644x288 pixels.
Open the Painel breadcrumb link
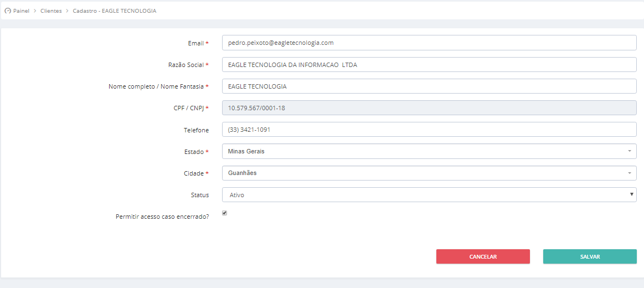[22, 11]
